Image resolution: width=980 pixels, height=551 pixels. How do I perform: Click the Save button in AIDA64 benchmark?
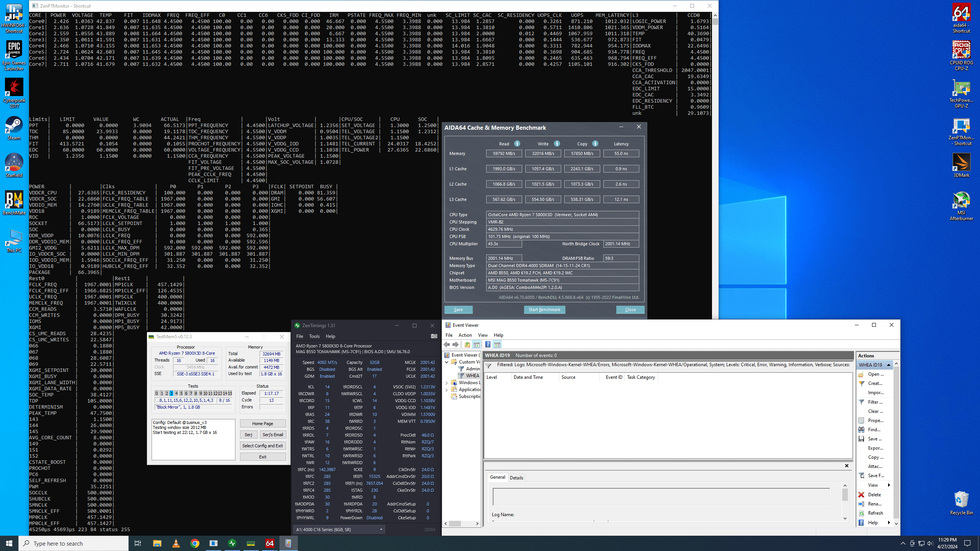pyautogui.click(x=458, y=310)
